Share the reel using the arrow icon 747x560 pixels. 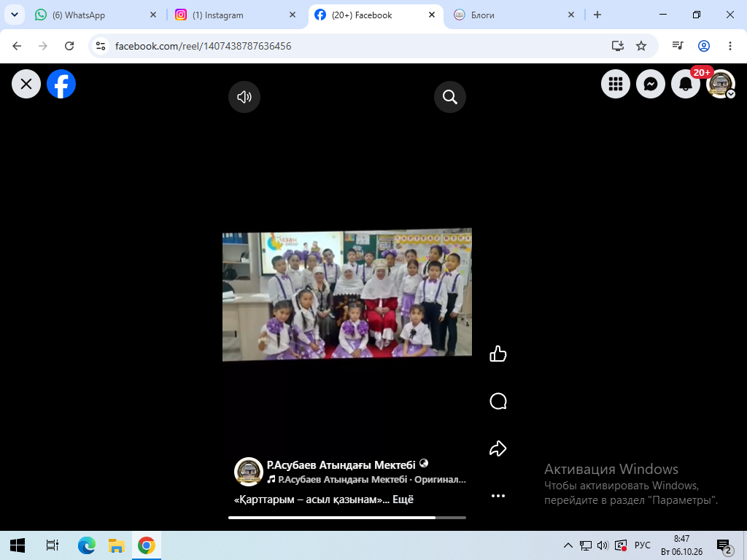click(498, 448)
